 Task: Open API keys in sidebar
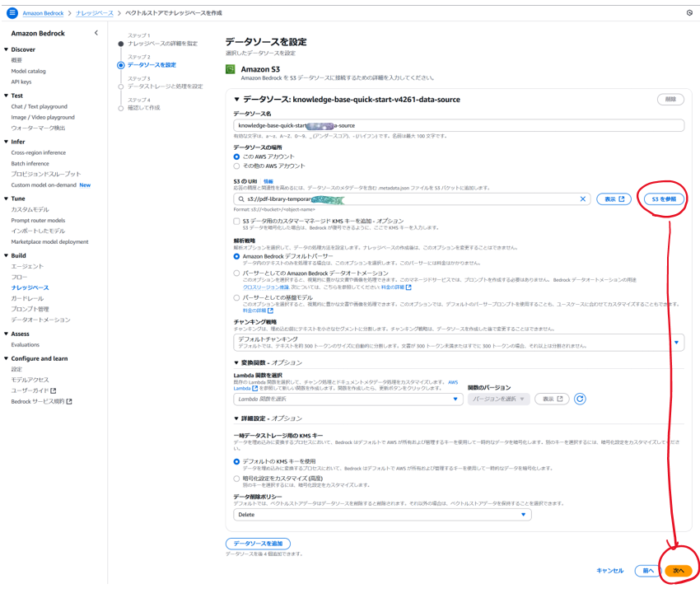(x=21, y=82)
